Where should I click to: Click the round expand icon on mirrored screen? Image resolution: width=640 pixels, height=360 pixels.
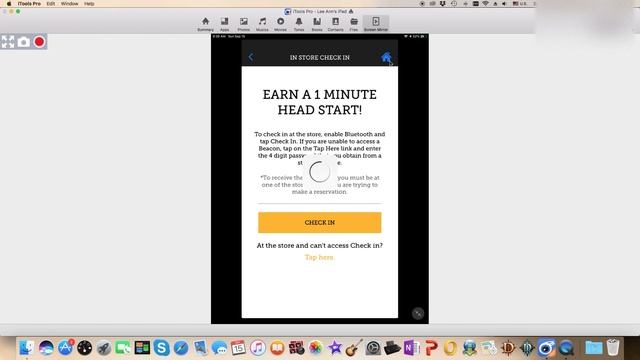(418, 313)
